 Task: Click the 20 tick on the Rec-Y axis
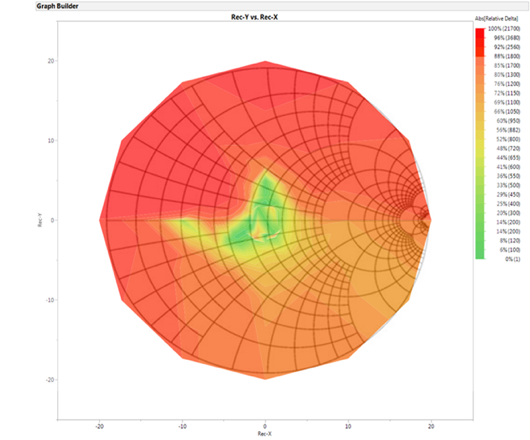pos(51,61)
